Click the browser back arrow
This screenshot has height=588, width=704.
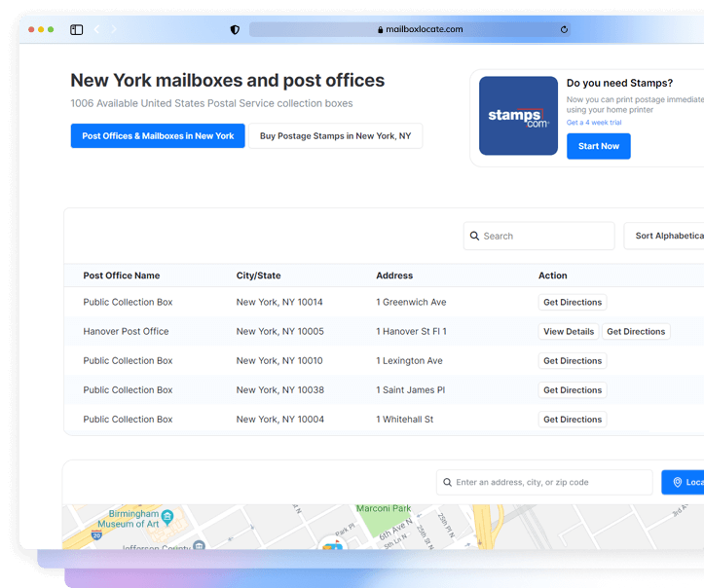click(x=97, y=30)
